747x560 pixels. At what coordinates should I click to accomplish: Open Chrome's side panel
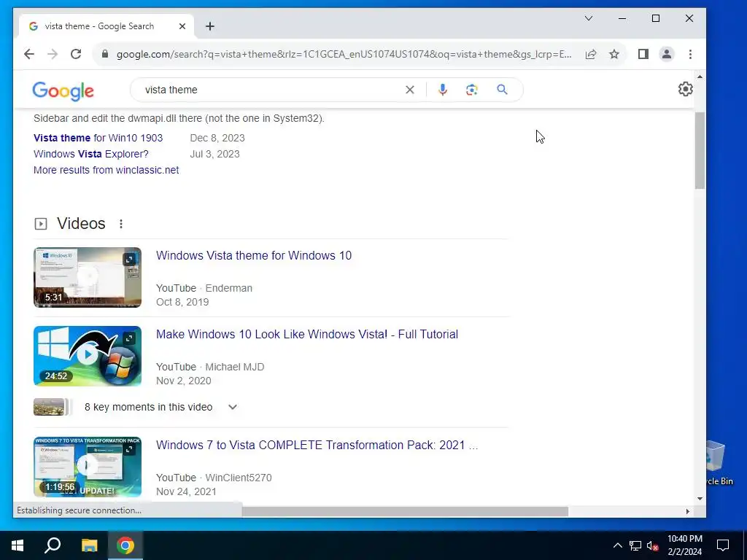[x=643, y=54]
